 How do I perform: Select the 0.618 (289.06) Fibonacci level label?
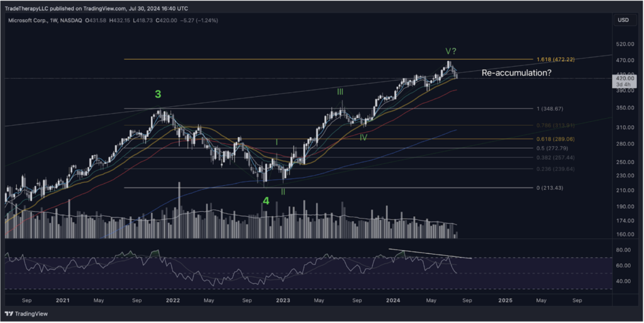(x=555, y=139)
